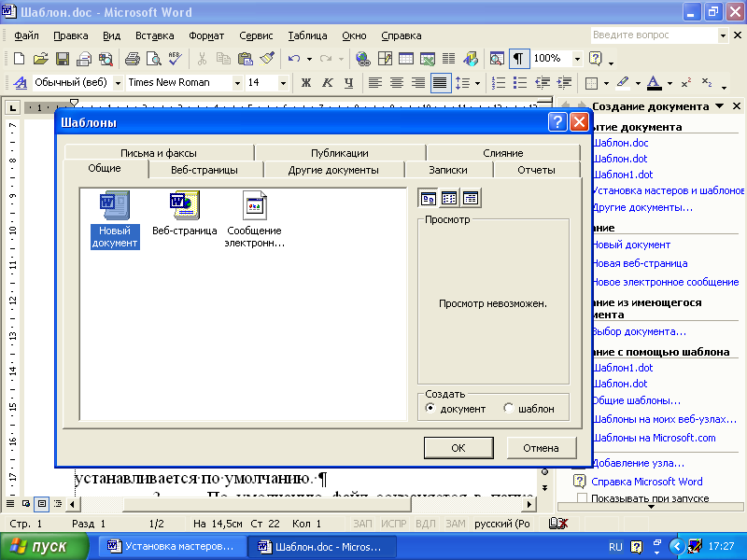Open a file with the Open folder icon
This screenshot has width=747, height=560.
coord(40,59)
